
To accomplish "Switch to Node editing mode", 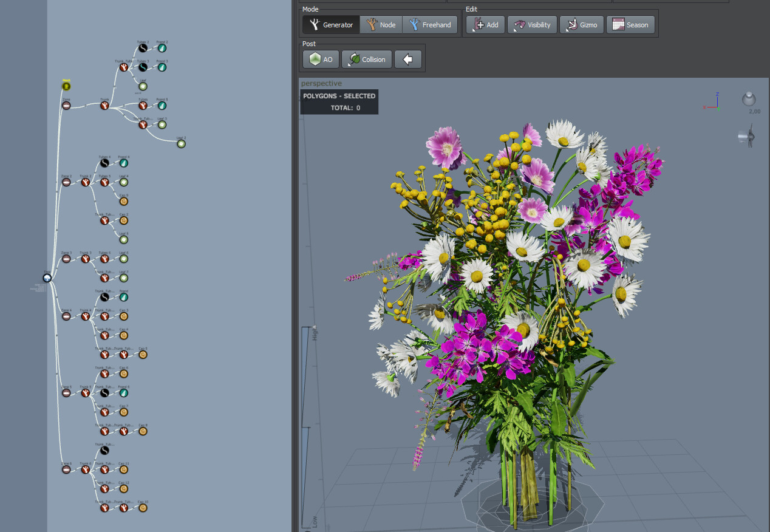I will click(381, 25).
